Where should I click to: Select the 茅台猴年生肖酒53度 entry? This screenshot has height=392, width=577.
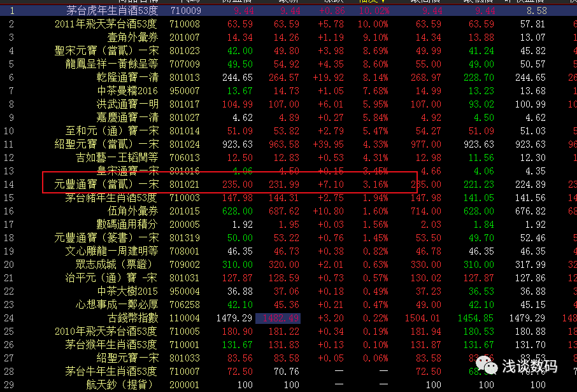click(x=111, y=345)
